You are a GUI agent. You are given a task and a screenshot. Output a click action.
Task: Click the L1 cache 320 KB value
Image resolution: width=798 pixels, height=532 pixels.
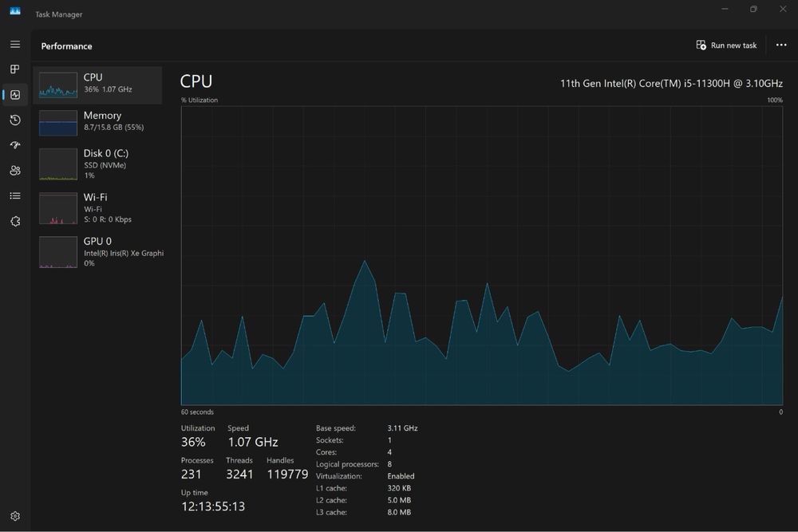[399, 488]
